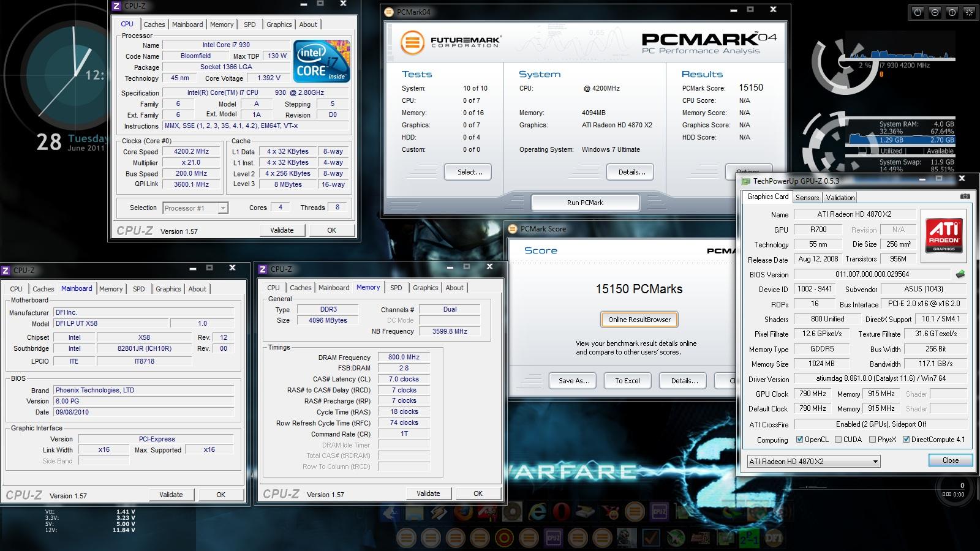Toggle the CUDA checkbox in GPU-Z

[x=837, y=440]
